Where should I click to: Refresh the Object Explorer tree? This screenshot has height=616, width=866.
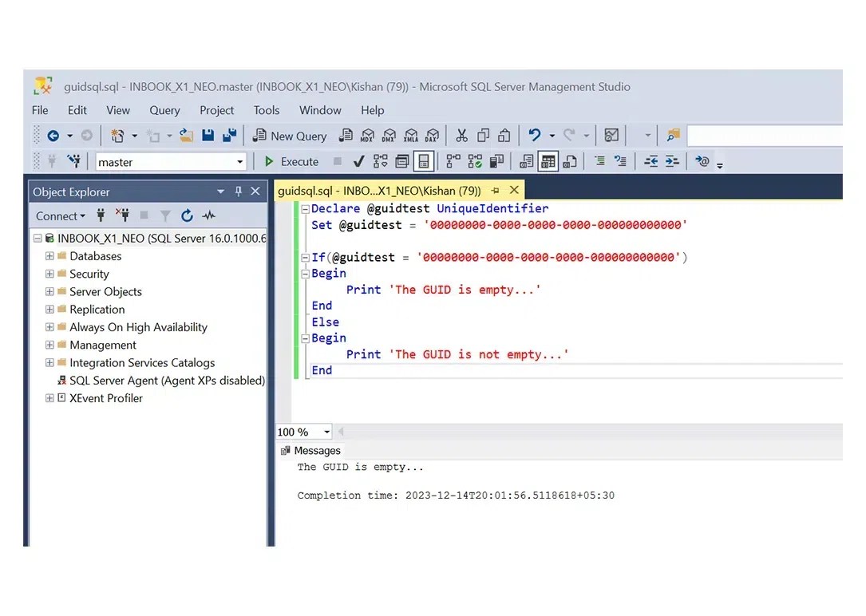point(187,215)
